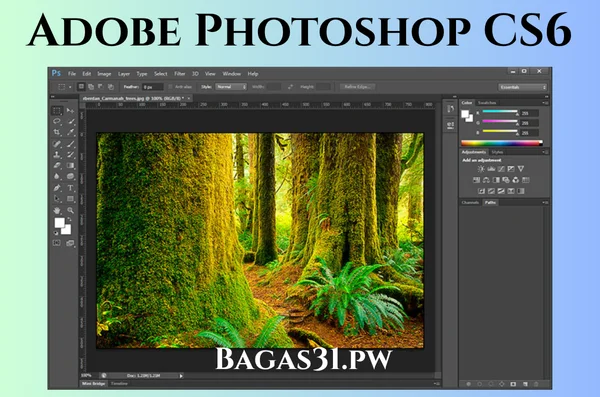Open the Style dropdown set to Normal
The width and height of the screenshot is (600, 397).
tap(231, 87)
